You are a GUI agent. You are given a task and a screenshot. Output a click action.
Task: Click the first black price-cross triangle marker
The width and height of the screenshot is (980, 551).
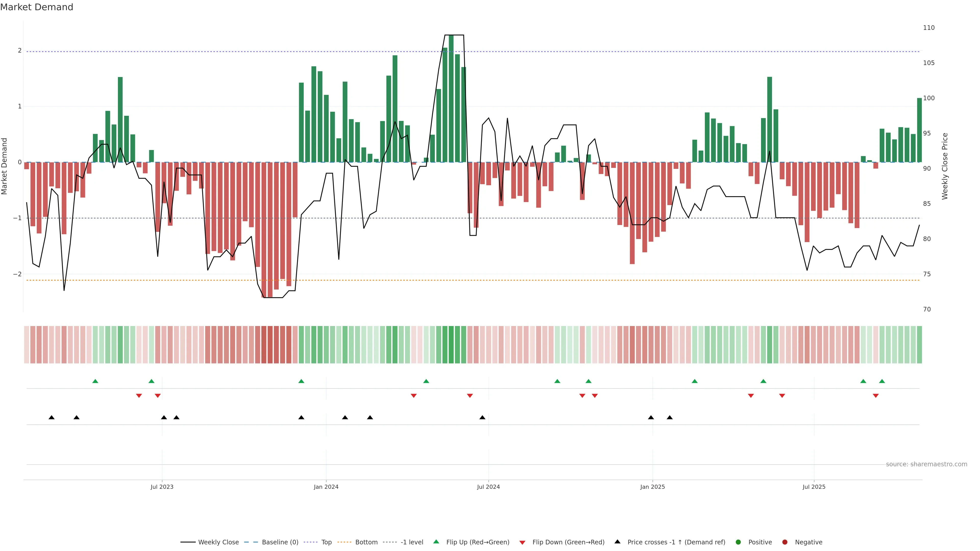point(52,418)
